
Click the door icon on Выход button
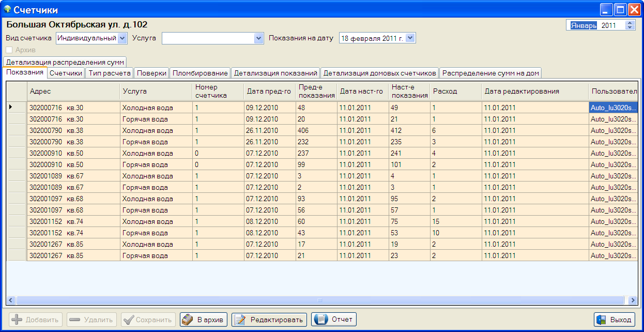point(601,320)
